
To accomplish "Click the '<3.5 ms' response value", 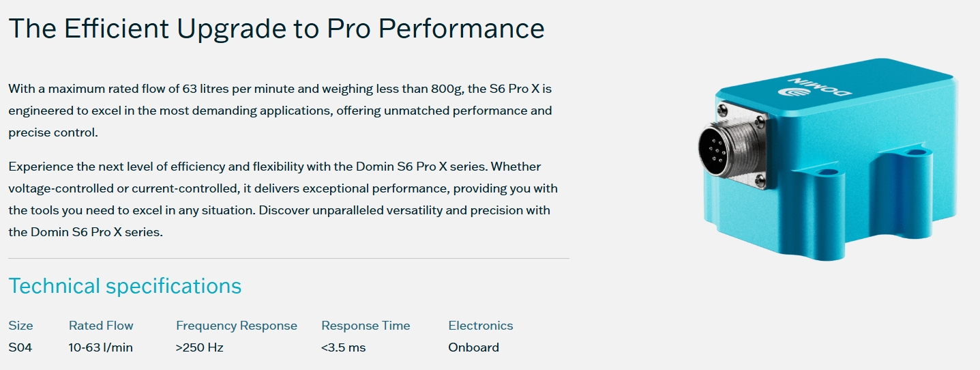I will click(344, 347).
